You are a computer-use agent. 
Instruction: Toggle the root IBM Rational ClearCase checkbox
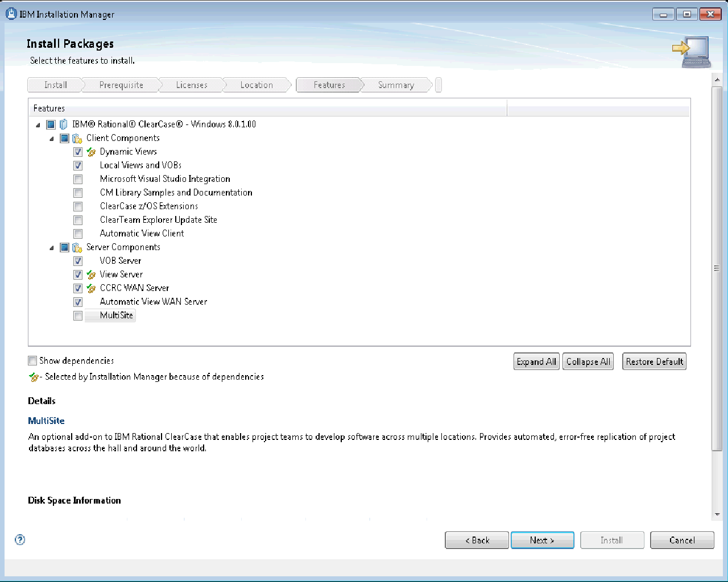tap(51, 124)
